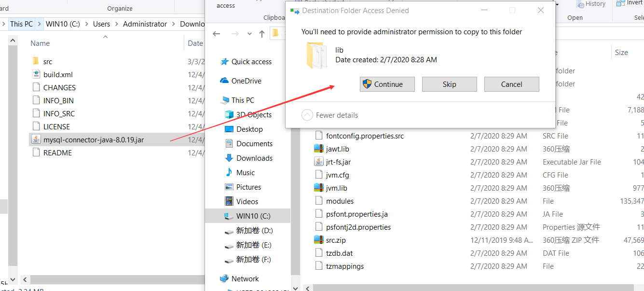Screen dimensions: 644x291
Task: Go up one level with the up arrow
Action: pyautogui.click(x=261, y=34)
